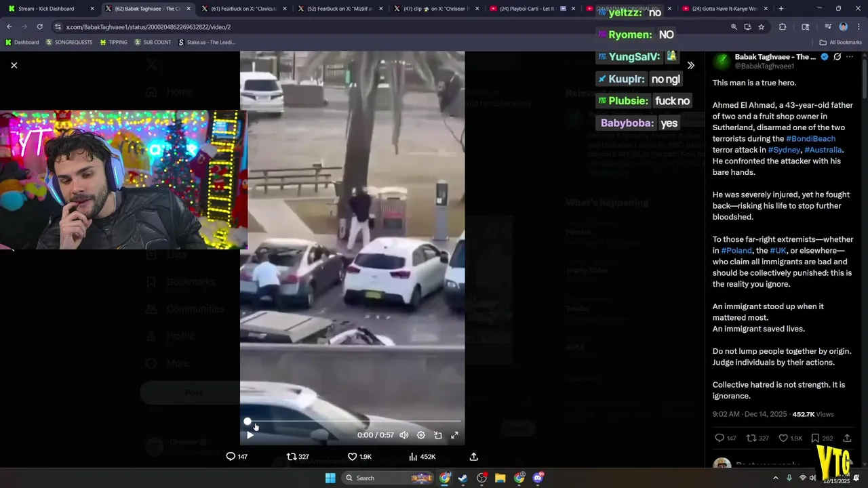Close the media viewer with the X
This screenshot has height=488, width=868.
14,65
